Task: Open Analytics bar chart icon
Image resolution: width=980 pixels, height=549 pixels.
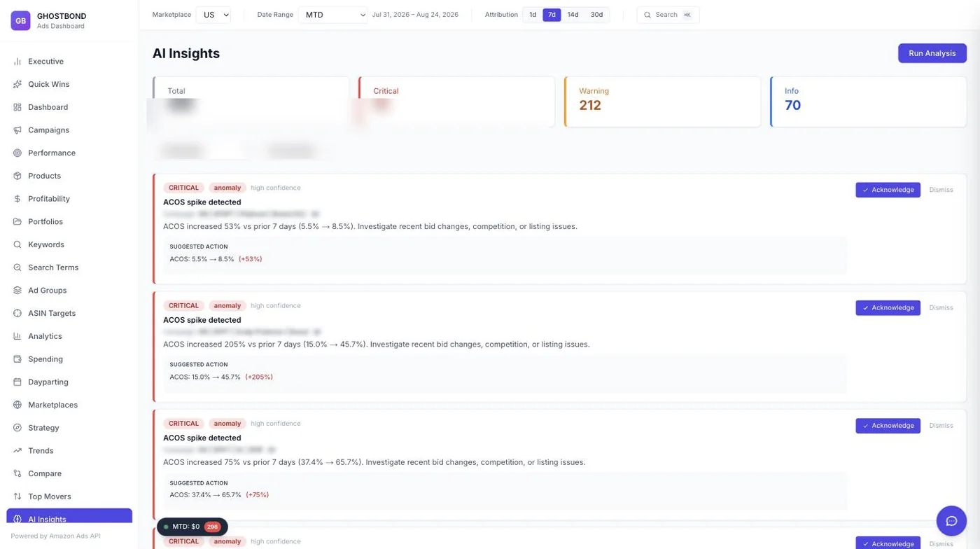Action: tap(17, 336)
